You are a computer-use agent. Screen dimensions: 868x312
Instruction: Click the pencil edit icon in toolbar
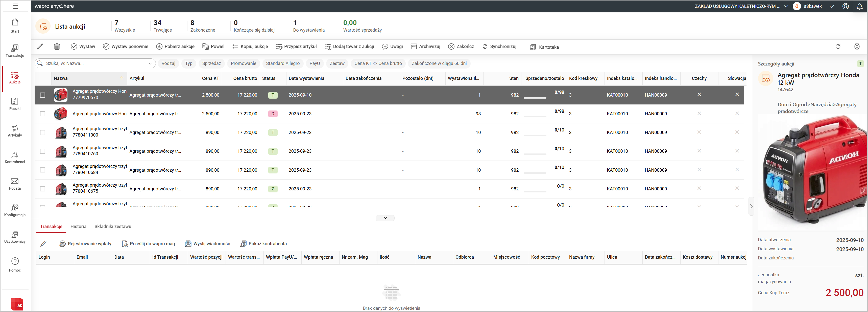pyautogui.click(x=40, y=47)
